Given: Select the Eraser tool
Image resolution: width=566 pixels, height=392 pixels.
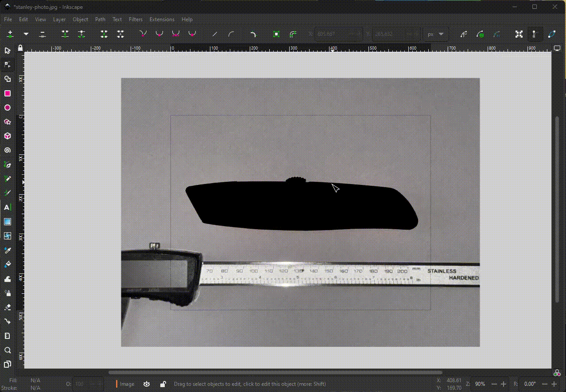Looking at the screenshot, I should pyautogui.click(x=8, y=307).
